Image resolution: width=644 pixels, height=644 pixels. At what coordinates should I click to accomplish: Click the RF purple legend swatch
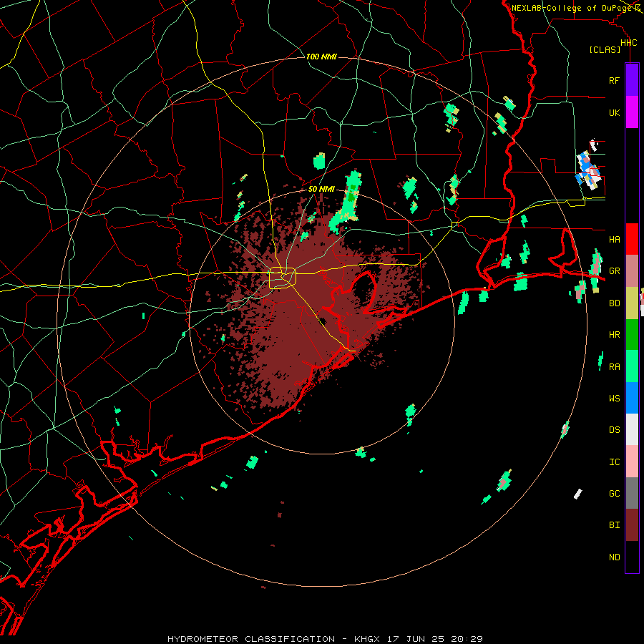632,80
